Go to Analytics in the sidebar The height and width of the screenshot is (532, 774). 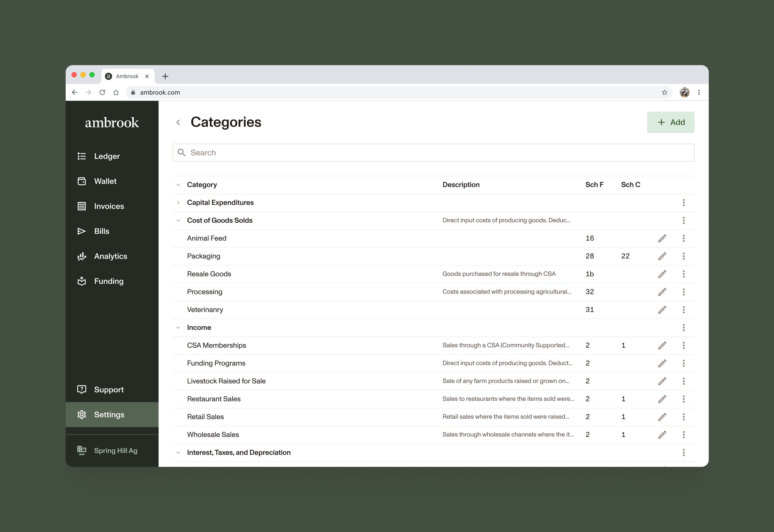coord(110,256)
